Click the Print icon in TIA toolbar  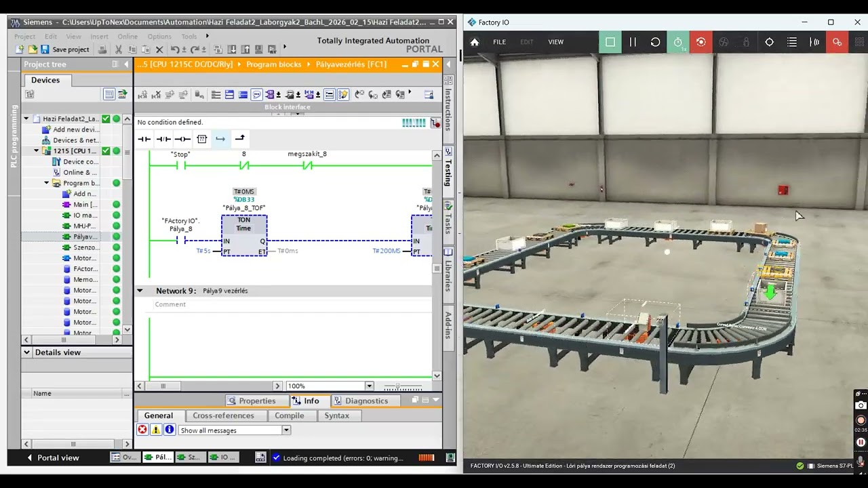(x=102, y=49)
